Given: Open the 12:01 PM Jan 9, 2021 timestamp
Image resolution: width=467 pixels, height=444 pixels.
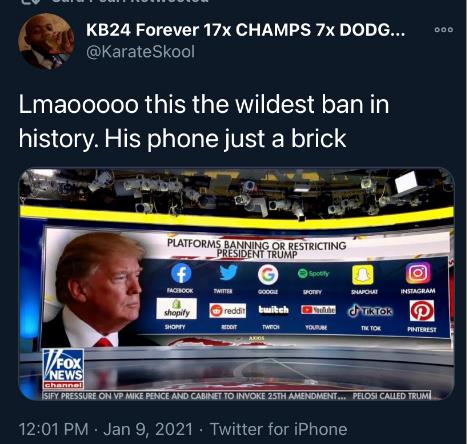Looking at the screenshot, I should click(106, 429).
